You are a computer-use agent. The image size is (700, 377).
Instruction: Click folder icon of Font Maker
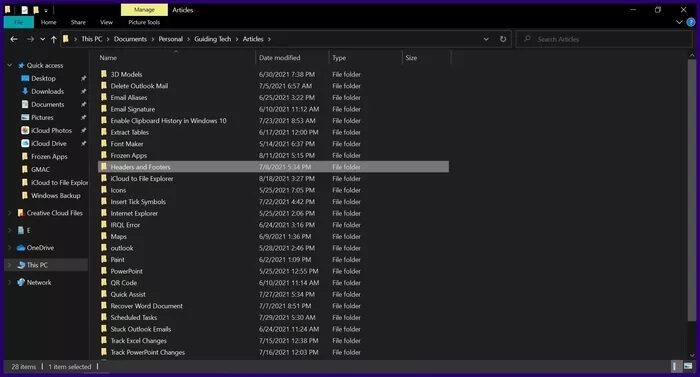[x=104, y=144]
